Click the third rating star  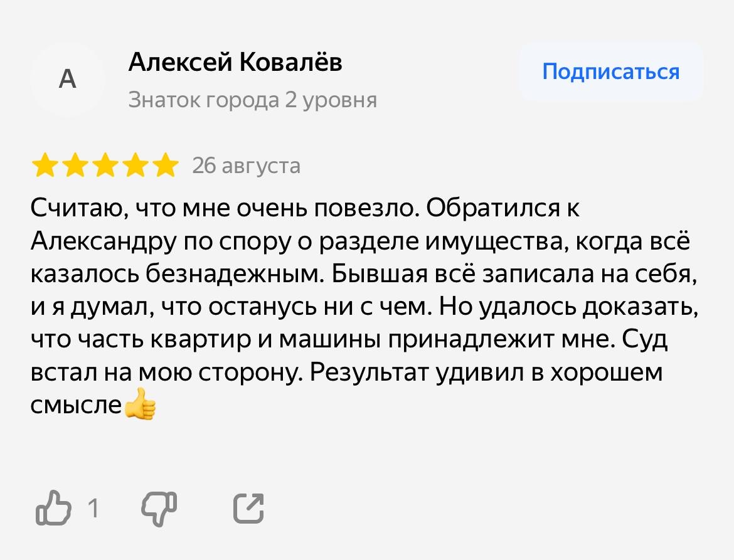(105, 166)
